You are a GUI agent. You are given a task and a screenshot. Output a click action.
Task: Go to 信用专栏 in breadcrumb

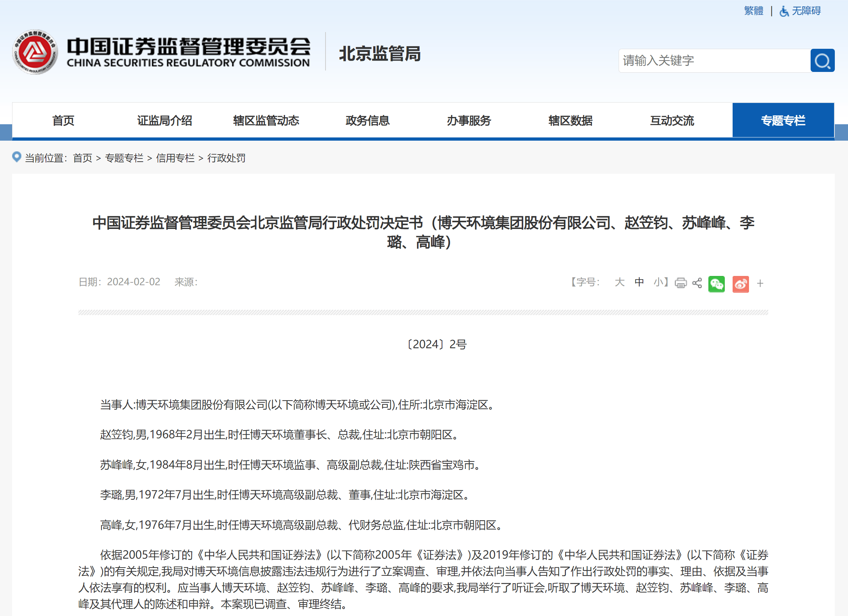coord(175,158)
